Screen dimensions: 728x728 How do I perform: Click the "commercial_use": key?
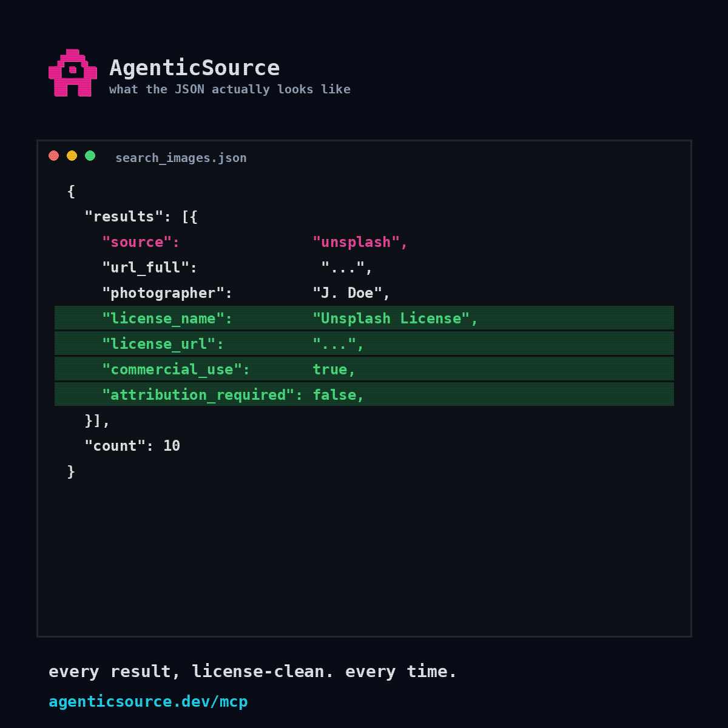(176, 370)
